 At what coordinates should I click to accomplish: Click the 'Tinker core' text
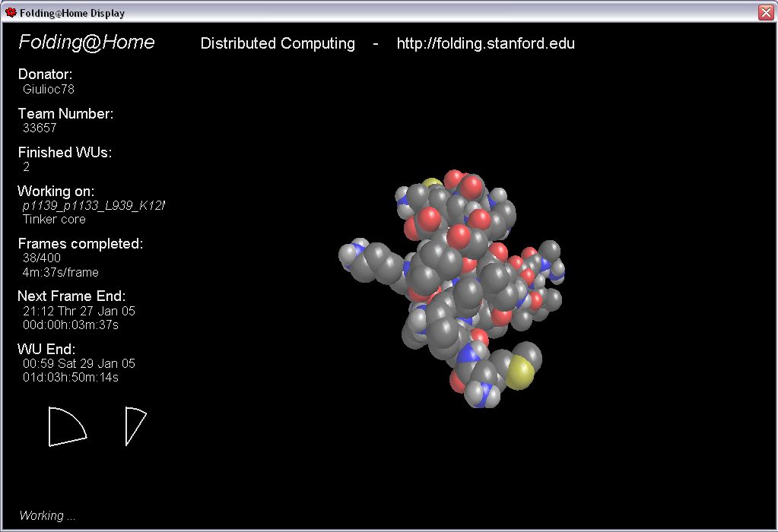point(54,220)
